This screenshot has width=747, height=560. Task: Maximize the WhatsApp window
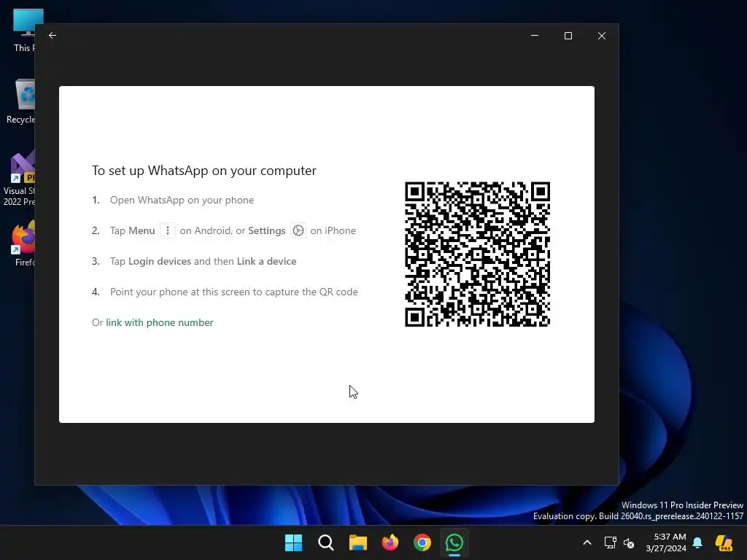[568, 36]
